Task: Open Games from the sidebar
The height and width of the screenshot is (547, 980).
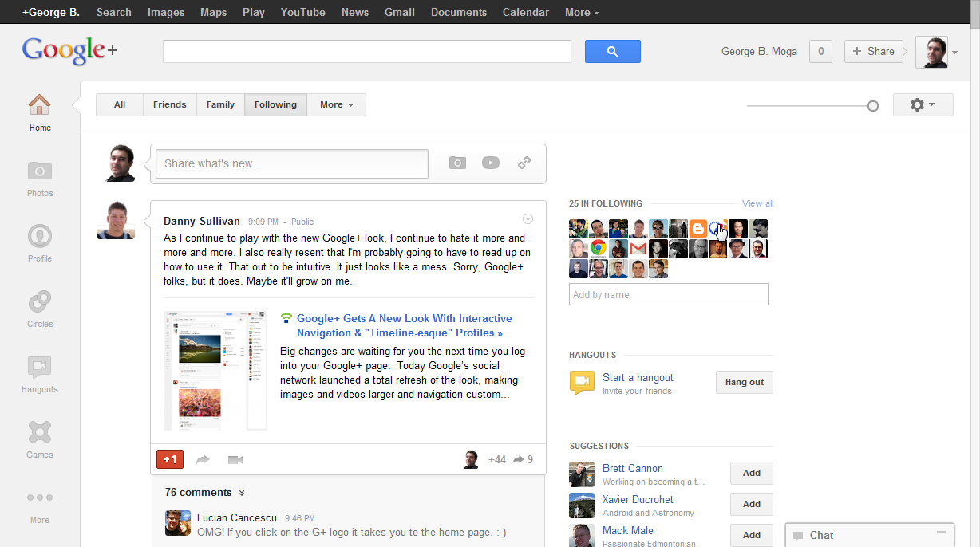Action: tap(39, 432)
